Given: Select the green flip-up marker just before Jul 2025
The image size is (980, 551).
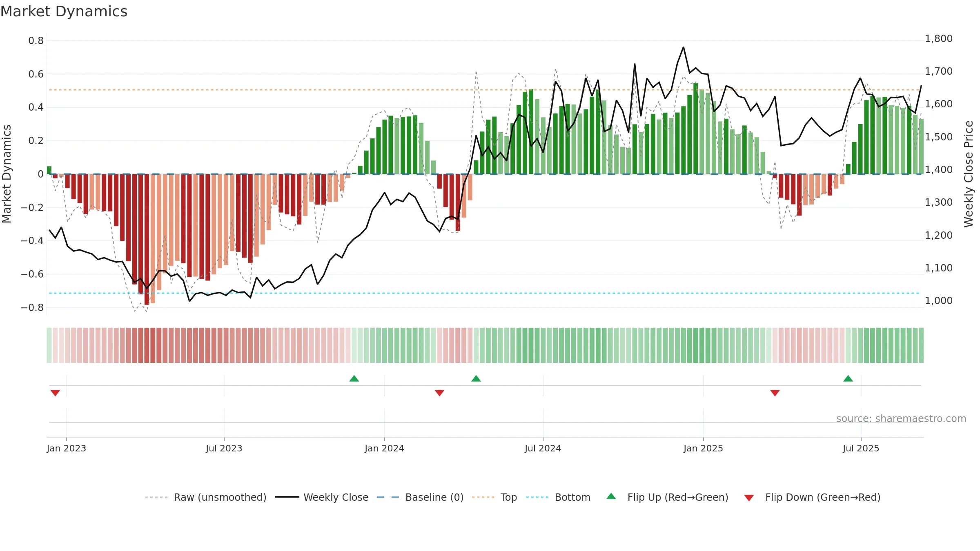Looking at the screenshot, I should pyautogui.click(x=848, y=378).
